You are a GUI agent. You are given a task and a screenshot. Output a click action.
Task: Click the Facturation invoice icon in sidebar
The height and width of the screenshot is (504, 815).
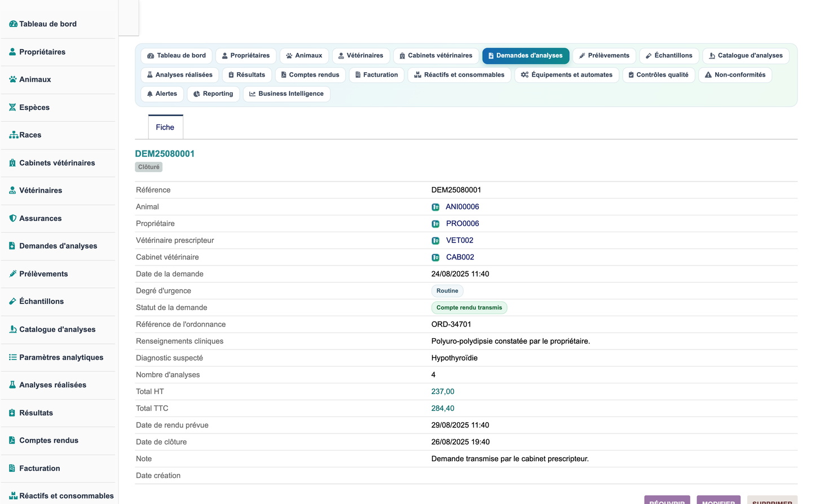[12, 468]
